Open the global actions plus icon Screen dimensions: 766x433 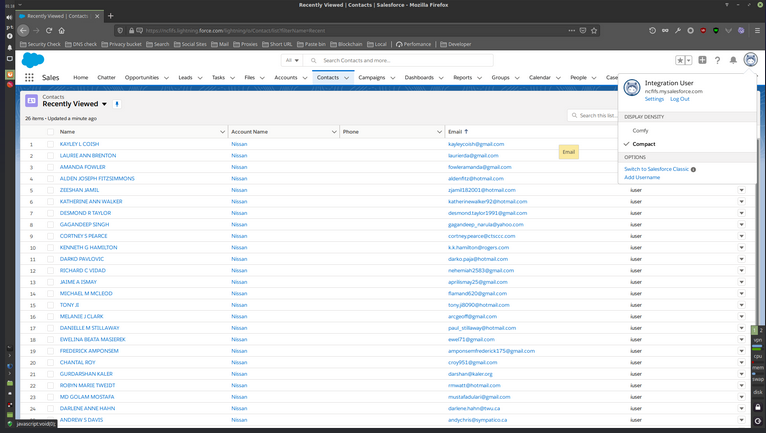coord(702,60)
